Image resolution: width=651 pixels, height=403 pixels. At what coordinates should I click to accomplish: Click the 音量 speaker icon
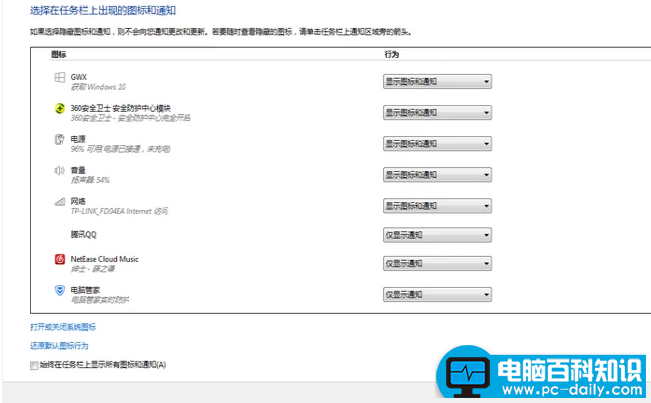point(60,170)
